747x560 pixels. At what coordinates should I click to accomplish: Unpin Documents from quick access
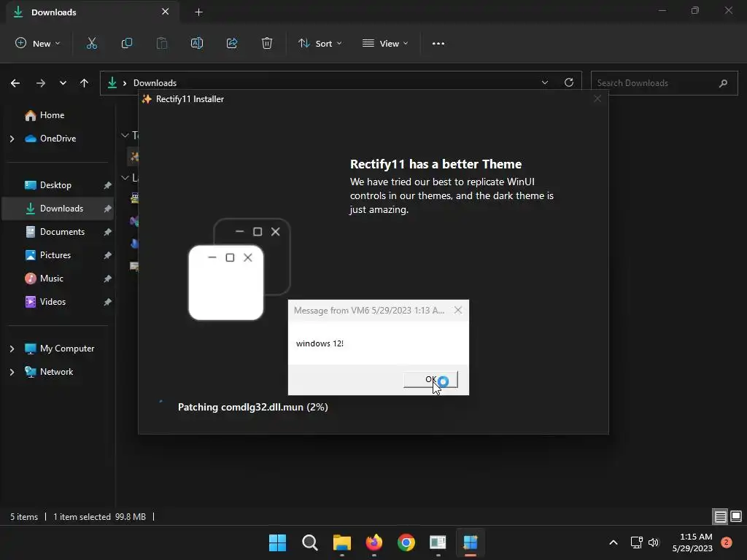tap(108, 232)
